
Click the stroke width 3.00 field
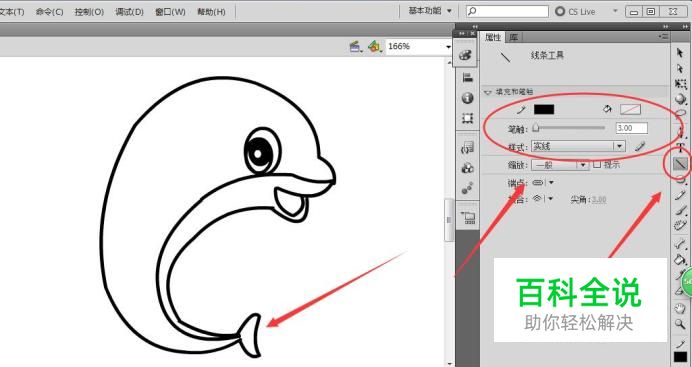point(632,128)
